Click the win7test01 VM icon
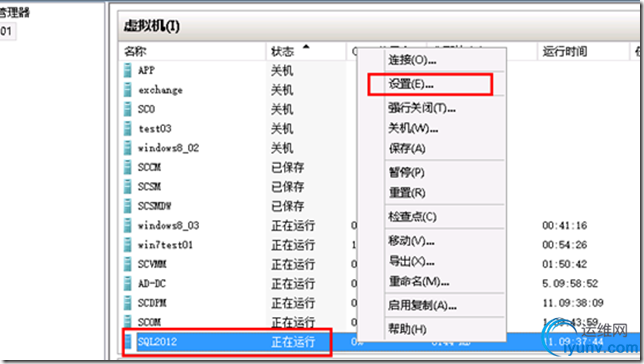644x364 pixels. [128, 244]
